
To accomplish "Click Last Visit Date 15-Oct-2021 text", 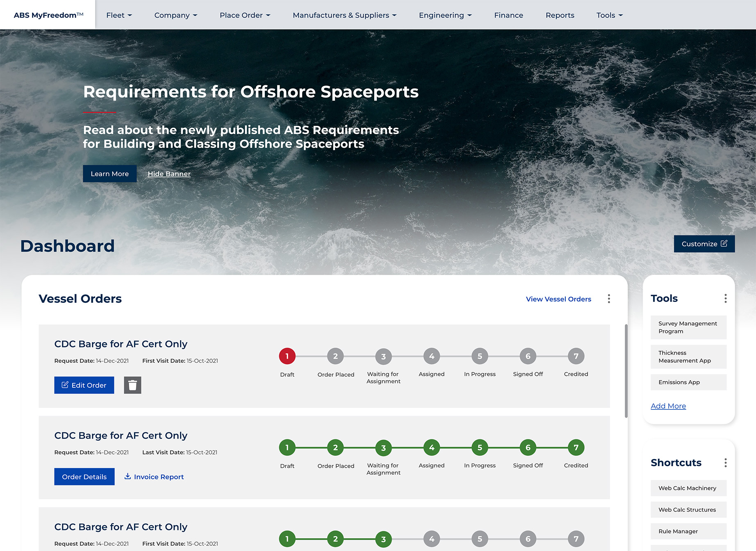I will pos(180,453).
